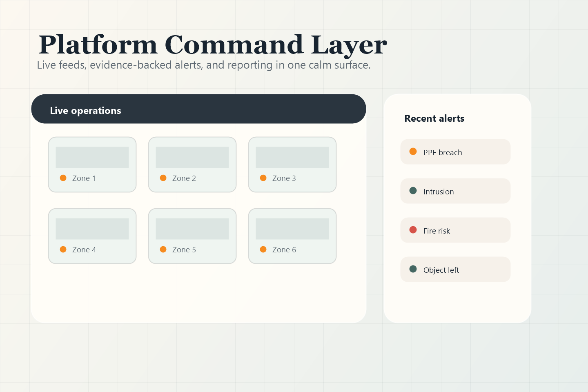Open the Zone 4 feed card
Image resolution: width=588 pixels, height=392 pixels.
(x=92, y=236)
